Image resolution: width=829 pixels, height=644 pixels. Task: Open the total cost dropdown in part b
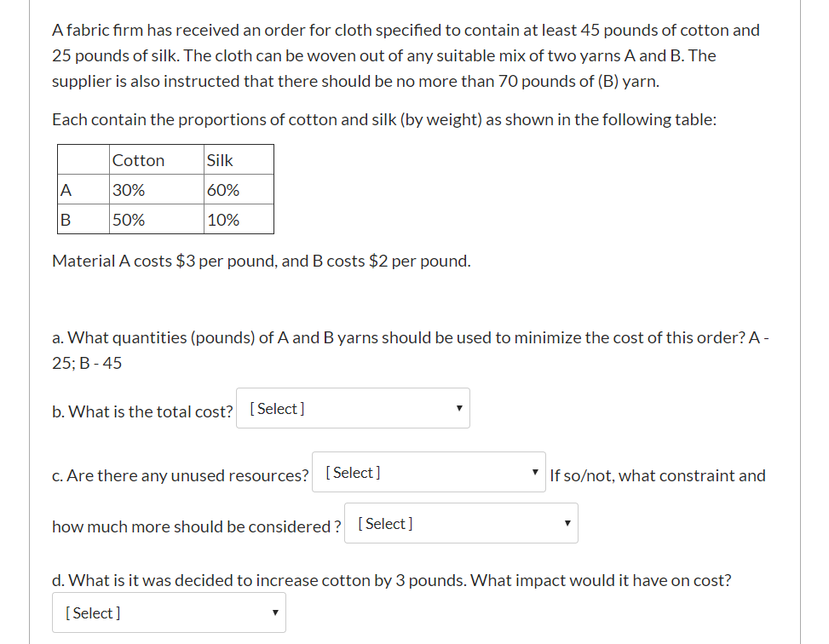point(352,408)
